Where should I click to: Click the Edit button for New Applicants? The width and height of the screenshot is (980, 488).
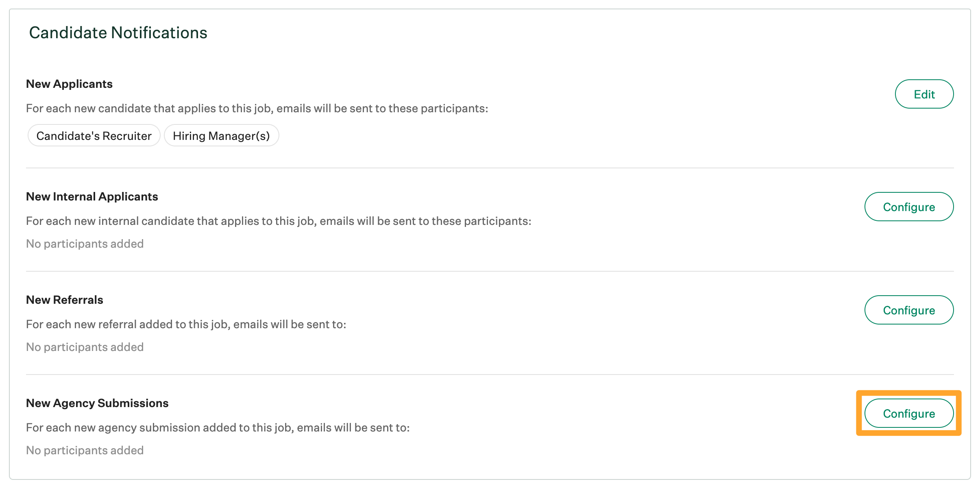(924, 94)
